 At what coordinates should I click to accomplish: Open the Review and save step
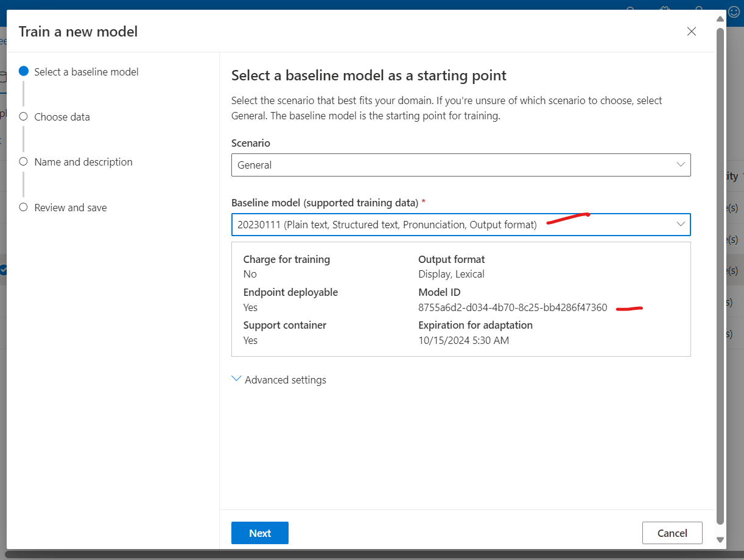coord(63,208)
